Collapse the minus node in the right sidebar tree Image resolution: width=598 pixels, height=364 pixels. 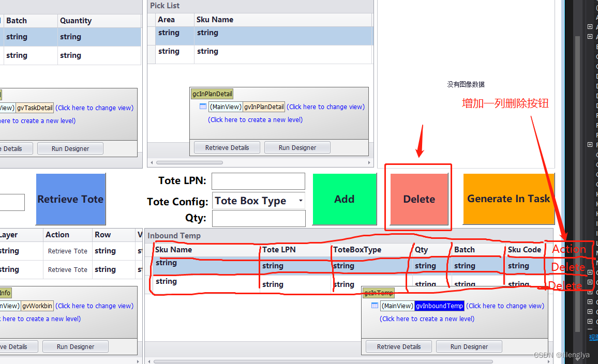point(589,328)
